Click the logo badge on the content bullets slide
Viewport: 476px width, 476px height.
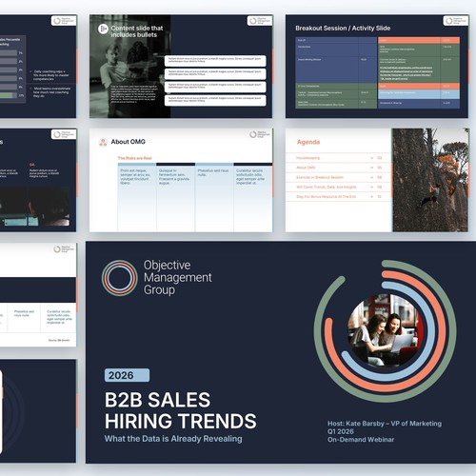(260, 21)
